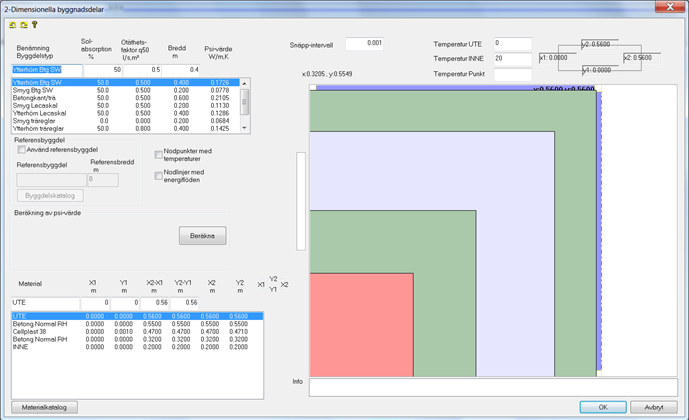Click the Snäpp-intervall field 0.001
This screenshot has width=689, height=420.
pyautogui.click(x=364, y=43)
